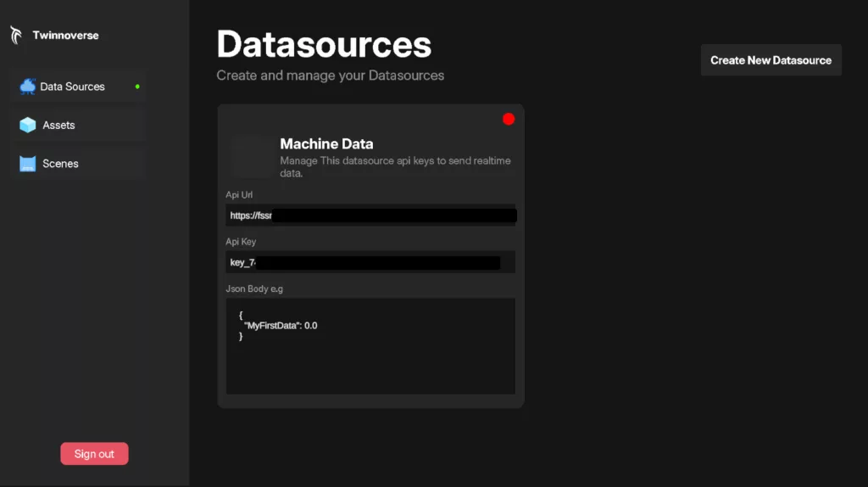Click the Api Url label
Screen dimensions: 868x487
(x=239, y=194)
